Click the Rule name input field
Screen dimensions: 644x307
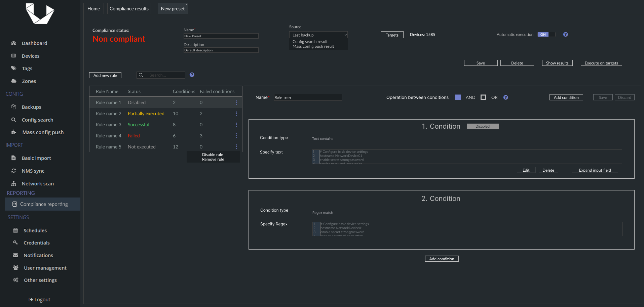308,97
